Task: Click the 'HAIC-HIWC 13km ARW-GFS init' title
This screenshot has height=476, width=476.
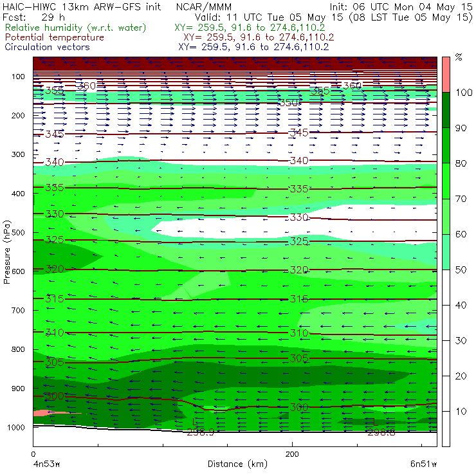Action: point(82,6)
